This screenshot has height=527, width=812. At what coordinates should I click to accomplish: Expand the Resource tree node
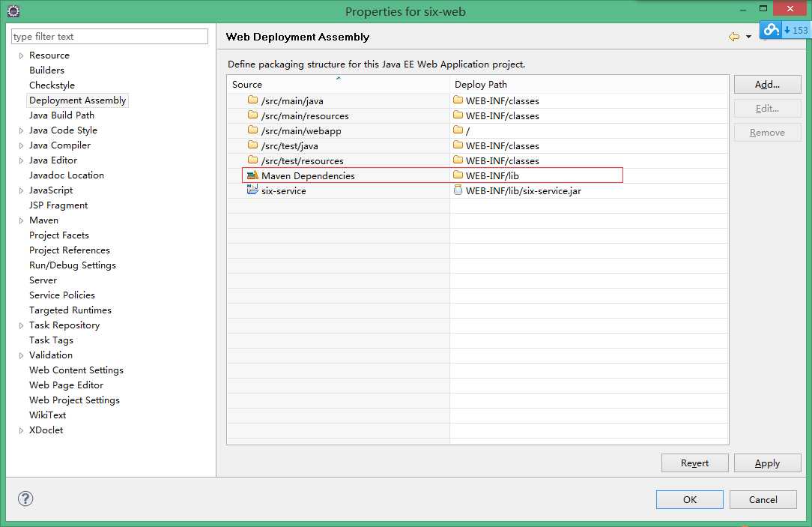pos(21,55)
